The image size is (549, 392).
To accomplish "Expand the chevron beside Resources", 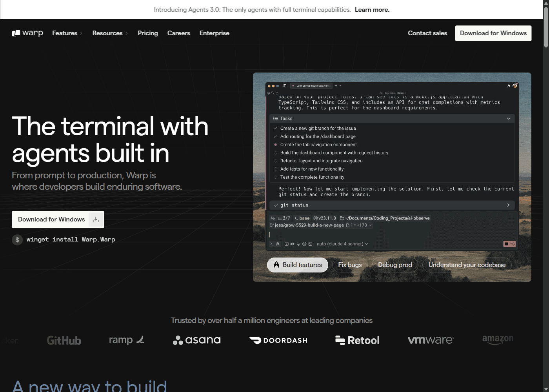I will 127,33.
